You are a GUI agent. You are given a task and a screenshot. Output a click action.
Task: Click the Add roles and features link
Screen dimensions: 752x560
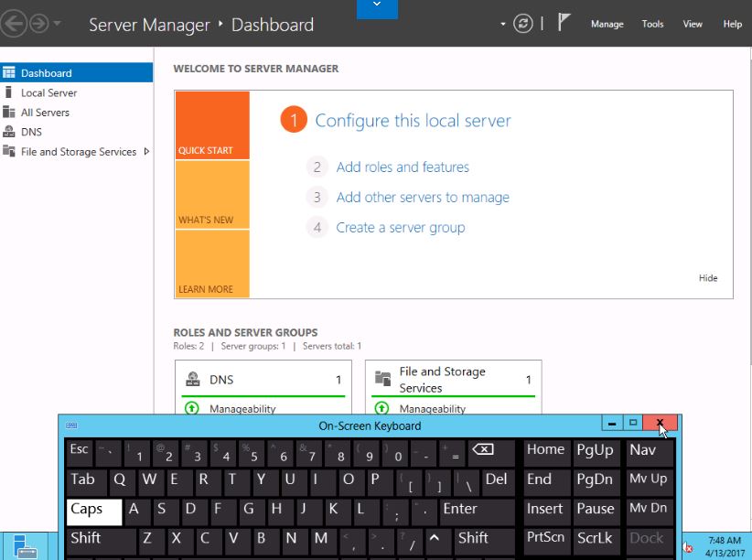[x=403, y=167]
